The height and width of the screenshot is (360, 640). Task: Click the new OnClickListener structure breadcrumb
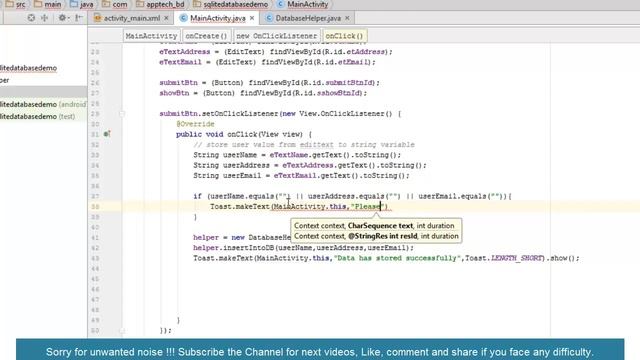(276, 36)
